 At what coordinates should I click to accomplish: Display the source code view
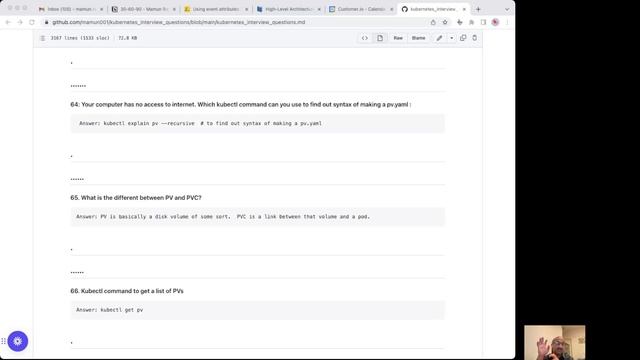(364, 38)
